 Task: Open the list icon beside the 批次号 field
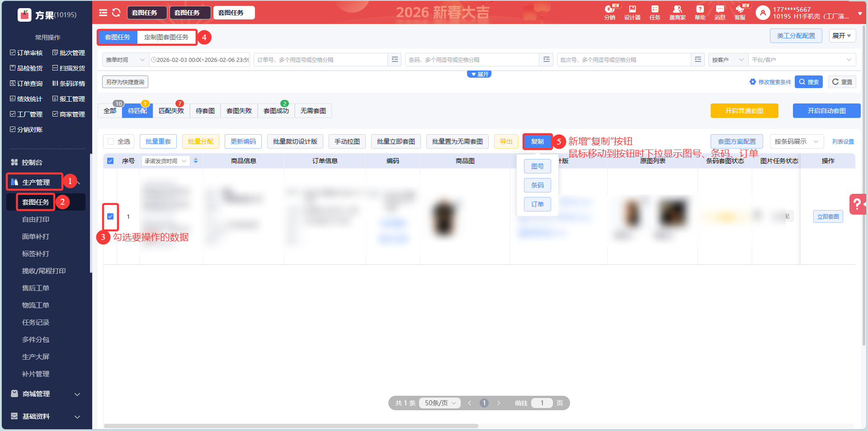tap(698, 60)
